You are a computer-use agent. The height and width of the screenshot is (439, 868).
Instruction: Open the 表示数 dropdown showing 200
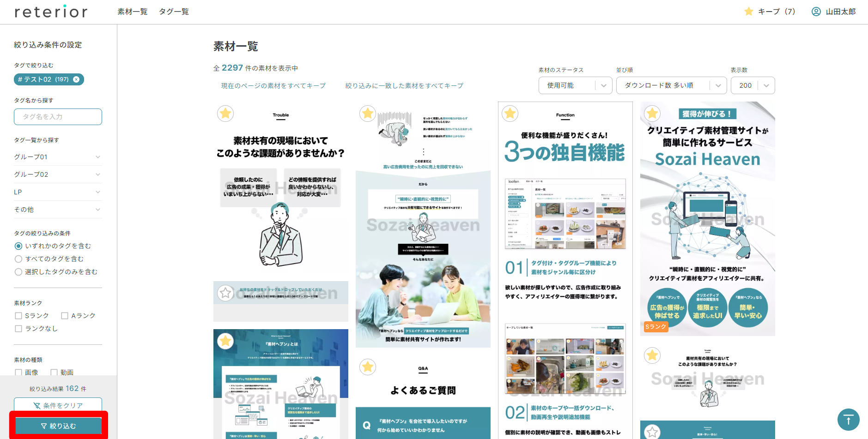(x=753, y=85)
